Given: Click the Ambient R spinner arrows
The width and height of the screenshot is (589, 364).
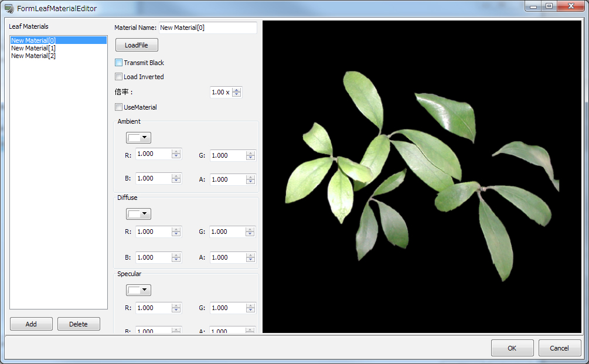Looking at the screenshot, I should (176, 154).
